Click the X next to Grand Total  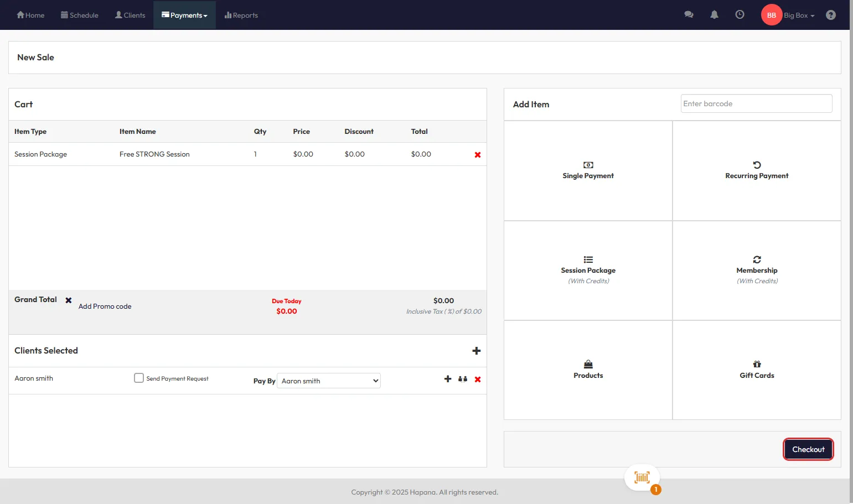(x=69, y=300)
